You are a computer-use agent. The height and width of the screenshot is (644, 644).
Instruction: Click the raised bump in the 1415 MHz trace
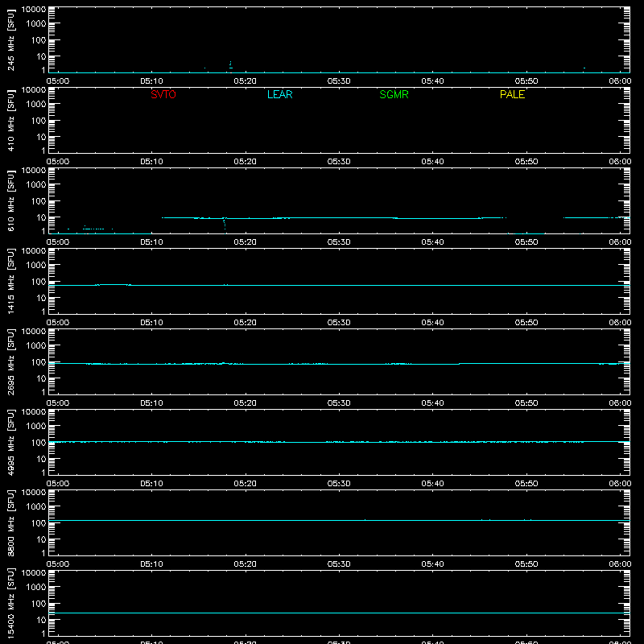[x=113, y=284]
